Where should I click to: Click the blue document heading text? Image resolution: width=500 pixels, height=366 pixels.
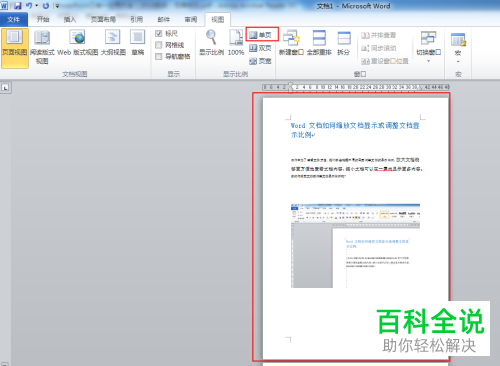pyautogui.click(x=355, y=130)
